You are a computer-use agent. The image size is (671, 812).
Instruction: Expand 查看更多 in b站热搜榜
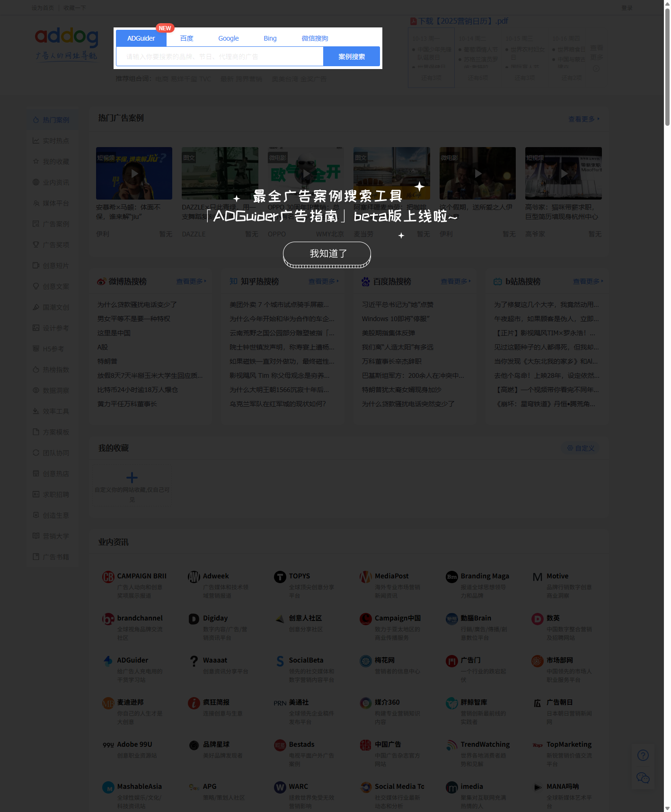(x=588, y=281)
